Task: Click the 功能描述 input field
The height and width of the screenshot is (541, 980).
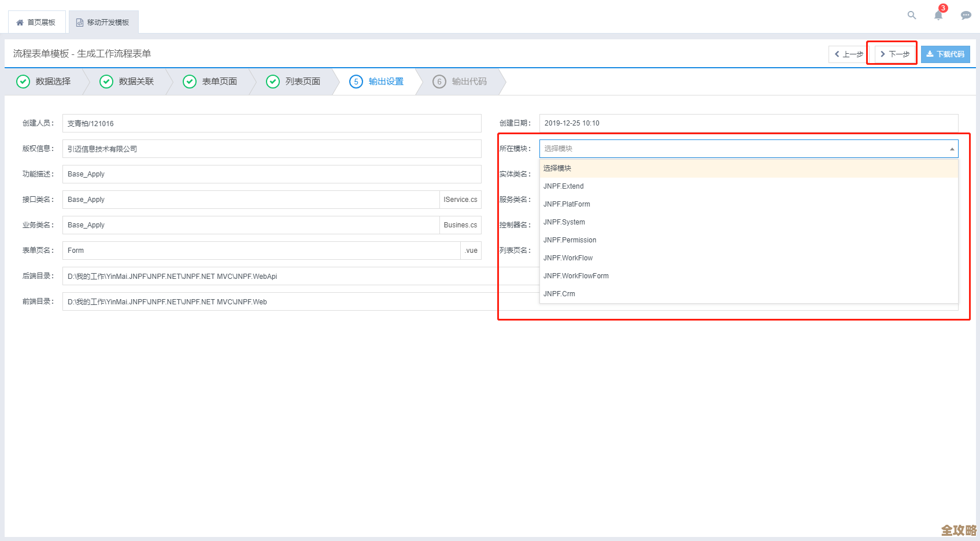Action: tap(272, 174)
